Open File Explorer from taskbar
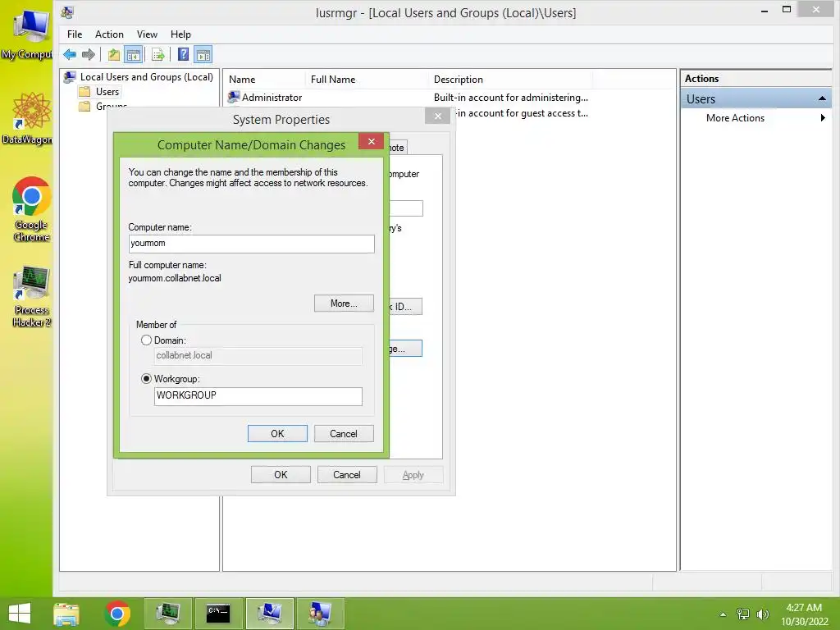The image size is (840, 630). click(x=66, y=614)
